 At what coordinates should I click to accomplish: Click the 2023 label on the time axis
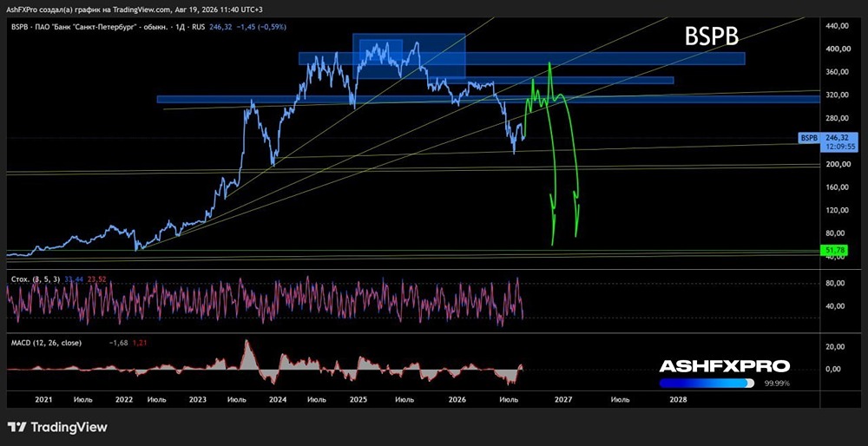click(x=198, y=399)
